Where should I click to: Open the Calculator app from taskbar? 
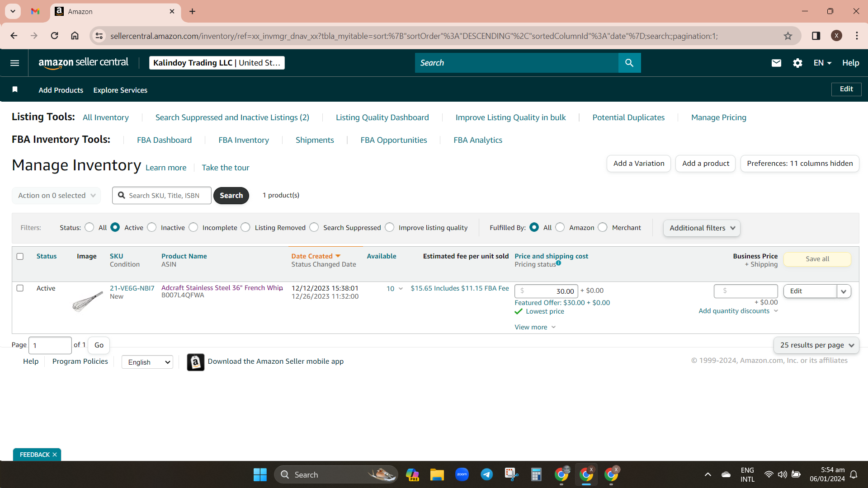click(x=536, y=474)
